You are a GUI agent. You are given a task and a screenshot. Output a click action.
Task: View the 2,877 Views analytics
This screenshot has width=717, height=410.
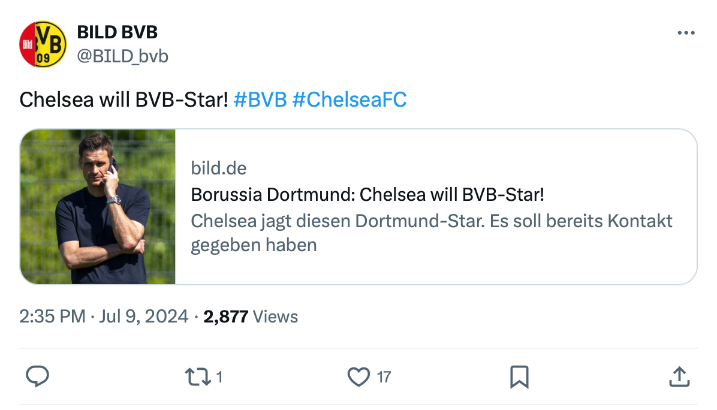coord(251,316)
